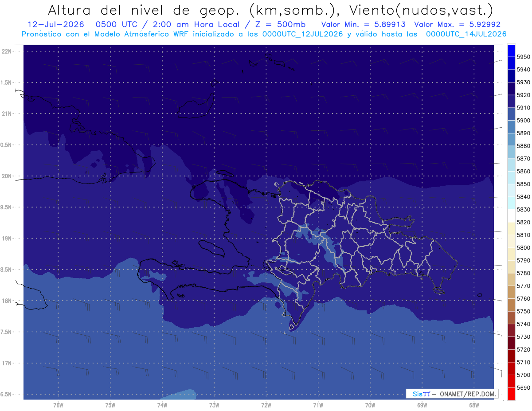Pick the legend swatch between 5760 and 5750
The image size is (532, 411).
(511, 305)
